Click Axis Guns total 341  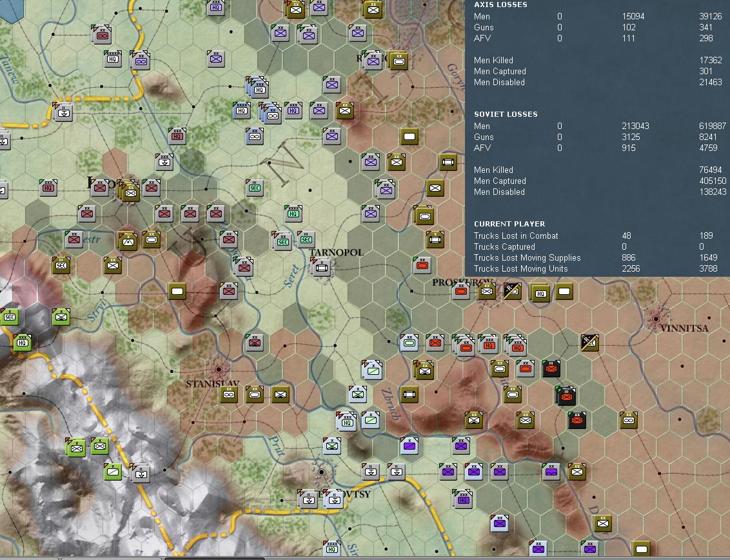pos(705,27)
